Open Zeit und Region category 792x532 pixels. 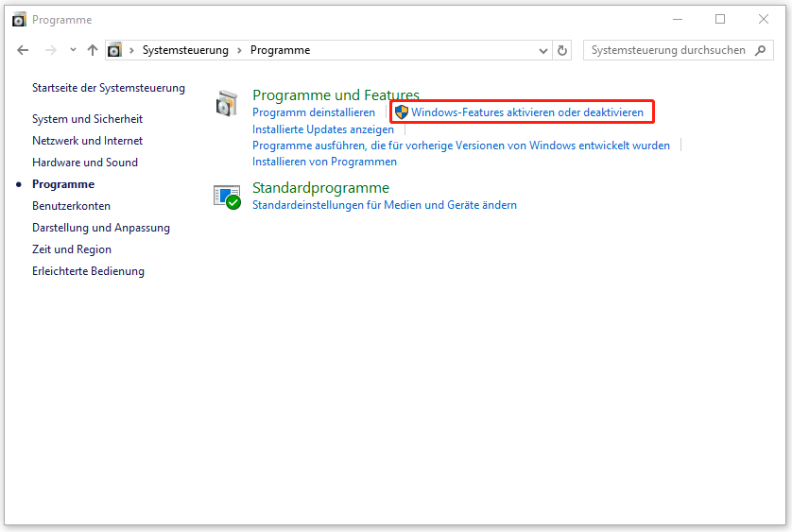tap(72, 249)
